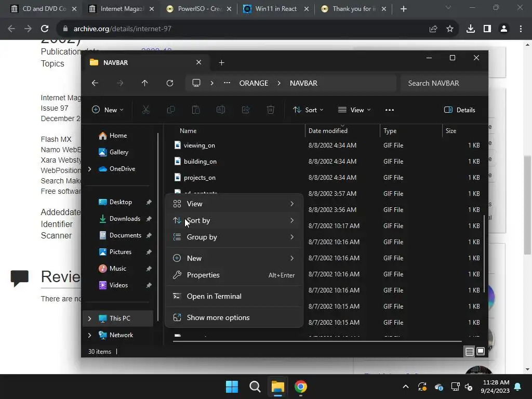The height and width of the screenshot is (399, 532).
Task: Open the Windows Start menu
Action: (x=232, y=387)
